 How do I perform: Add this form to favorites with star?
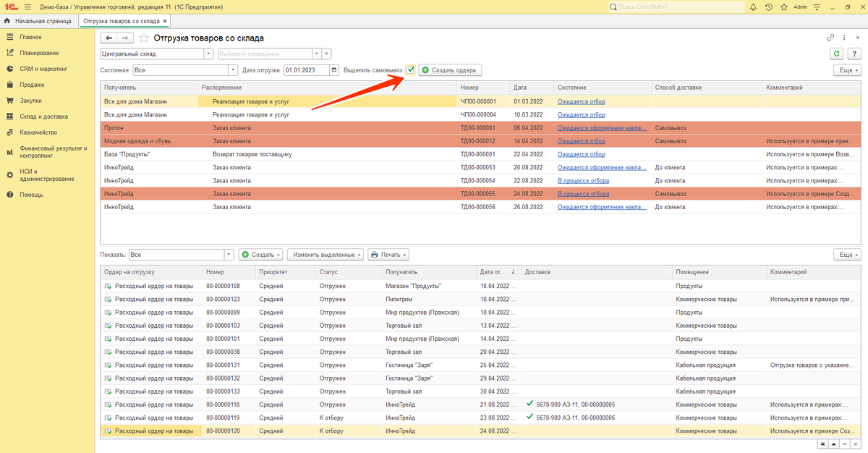coord(144,38)
